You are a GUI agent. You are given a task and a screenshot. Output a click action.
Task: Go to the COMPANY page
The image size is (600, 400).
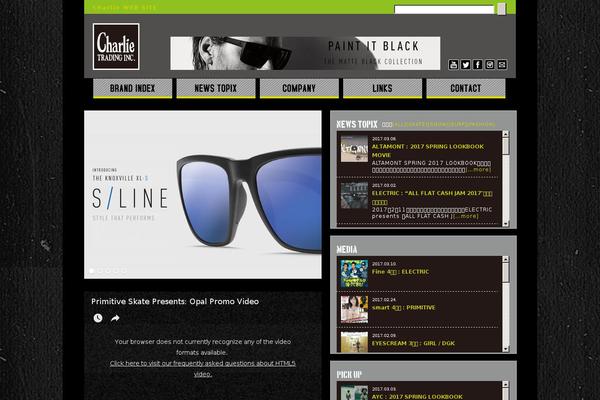tap(299, 88)
